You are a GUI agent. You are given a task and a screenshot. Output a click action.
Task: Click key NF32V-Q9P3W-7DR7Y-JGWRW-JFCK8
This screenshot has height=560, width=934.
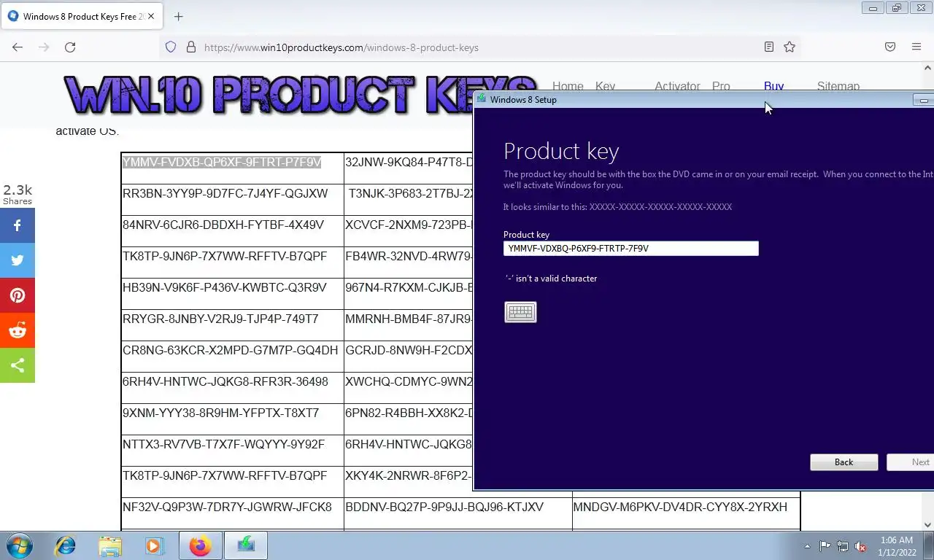coord(227,507)
